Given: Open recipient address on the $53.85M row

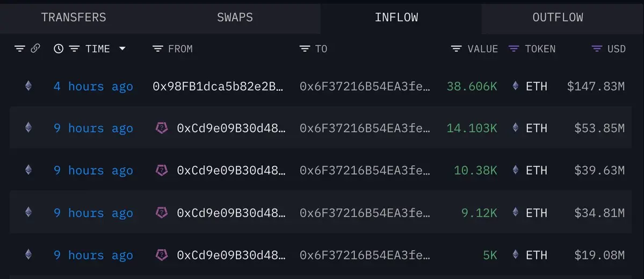Looking at the screenshot, I should [x=365, y=128].
